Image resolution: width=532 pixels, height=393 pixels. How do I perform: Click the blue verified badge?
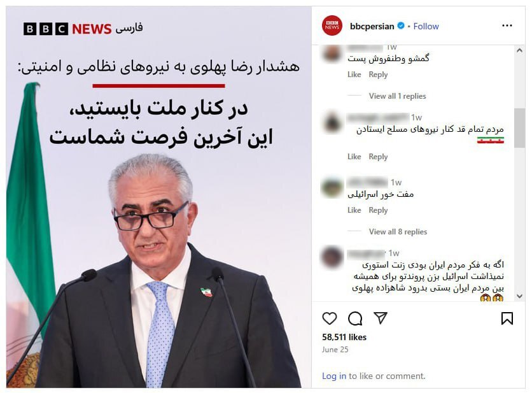pos(401,26)
